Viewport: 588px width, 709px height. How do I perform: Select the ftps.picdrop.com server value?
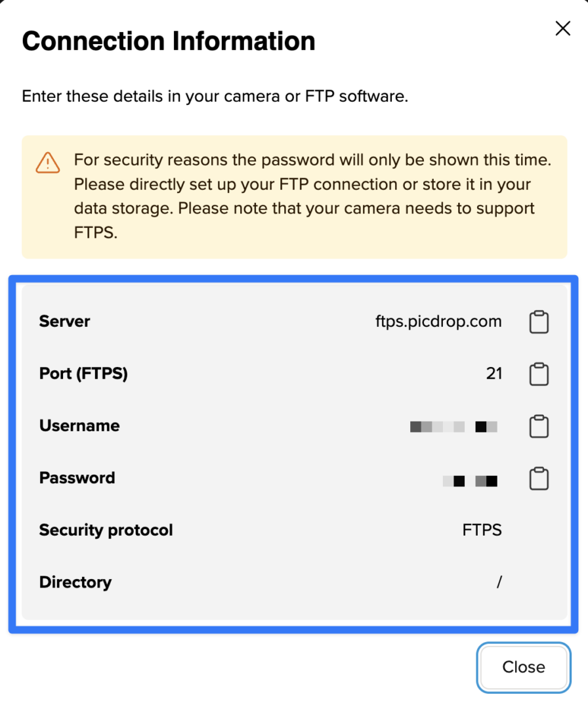[438, 322]
